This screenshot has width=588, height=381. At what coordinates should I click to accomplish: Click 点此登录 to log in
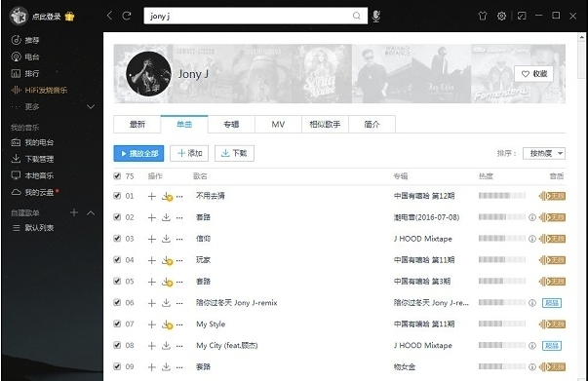click(46, 17)
